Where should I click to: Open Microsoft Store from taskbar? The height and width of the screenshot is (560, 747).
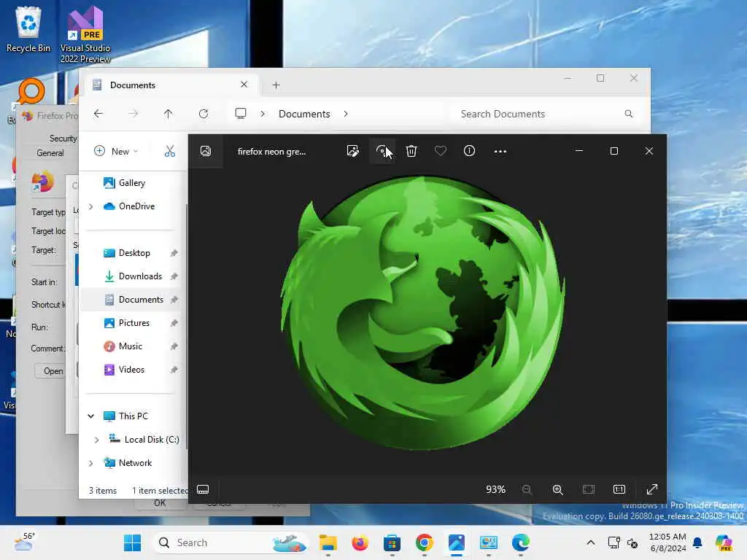pos(392,542)
